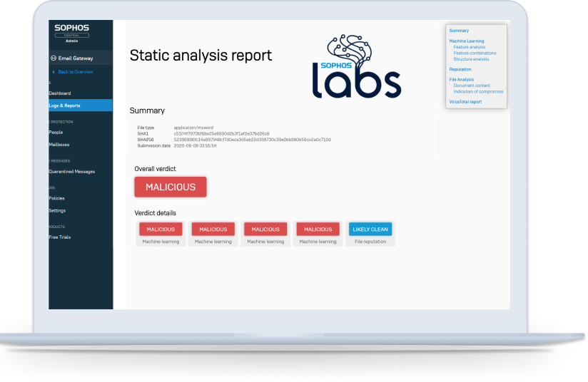Click the blue LIKELY CLEAN verdict badge
The image size is (588, 382).
pos(370,229)
